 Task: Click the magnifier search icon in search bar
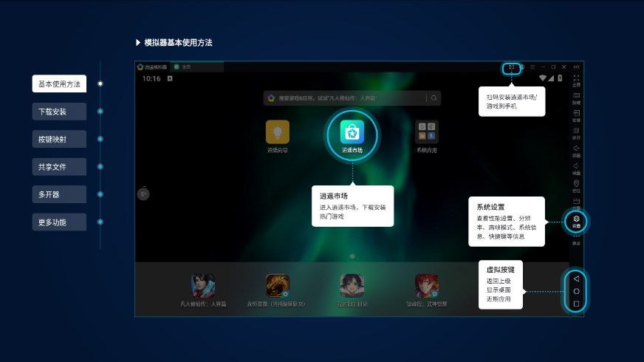coord(434,98)
